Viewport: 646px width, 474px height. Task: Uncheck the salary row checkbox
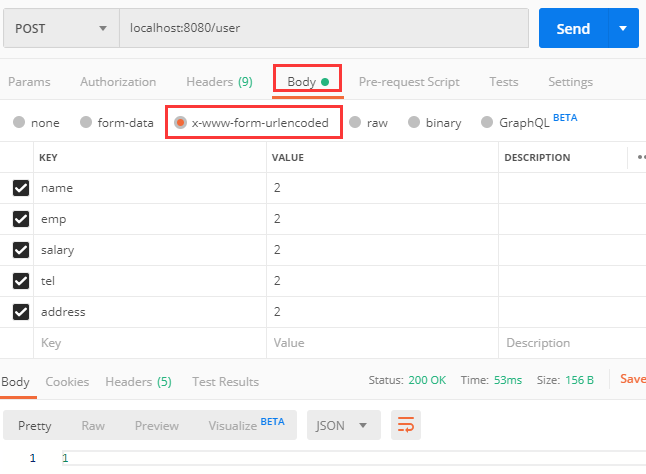coord(21,250)
